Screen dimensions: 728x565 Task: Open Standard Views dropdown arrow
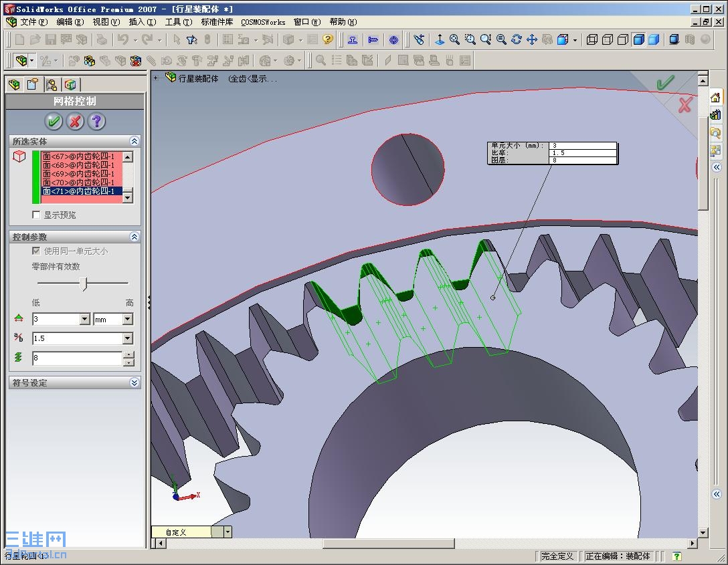[x=575, y=40]
